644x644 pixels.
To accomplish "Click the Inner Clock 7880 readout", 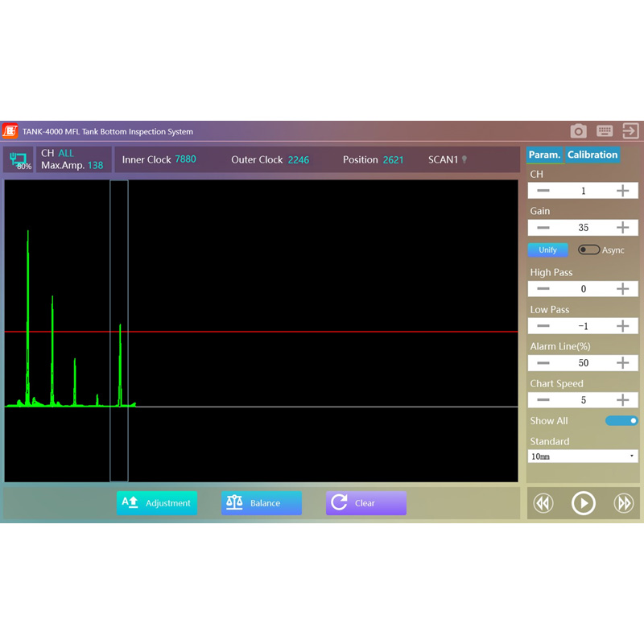I will (x=159, y=159).
